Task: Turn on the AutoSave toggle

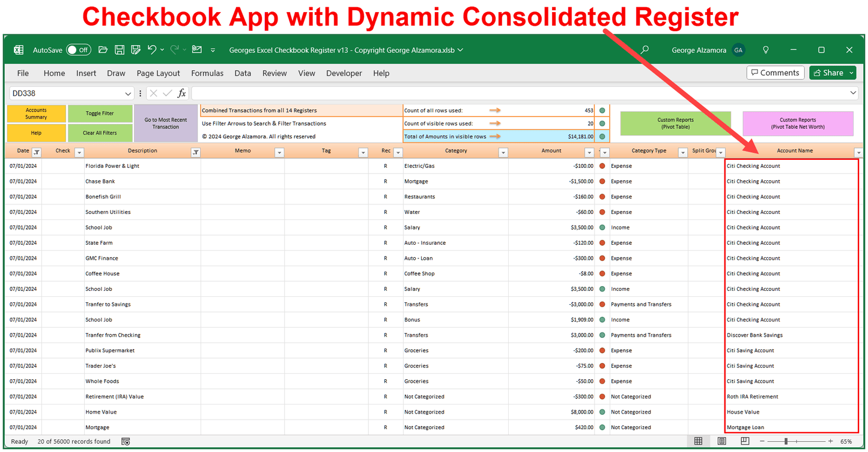Action: (78, 50)
